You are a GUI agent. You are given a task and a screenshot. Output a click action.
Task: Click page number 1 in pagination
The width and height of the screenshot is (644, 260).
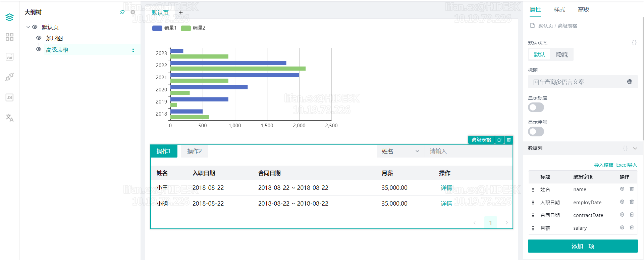coord(491,223)
